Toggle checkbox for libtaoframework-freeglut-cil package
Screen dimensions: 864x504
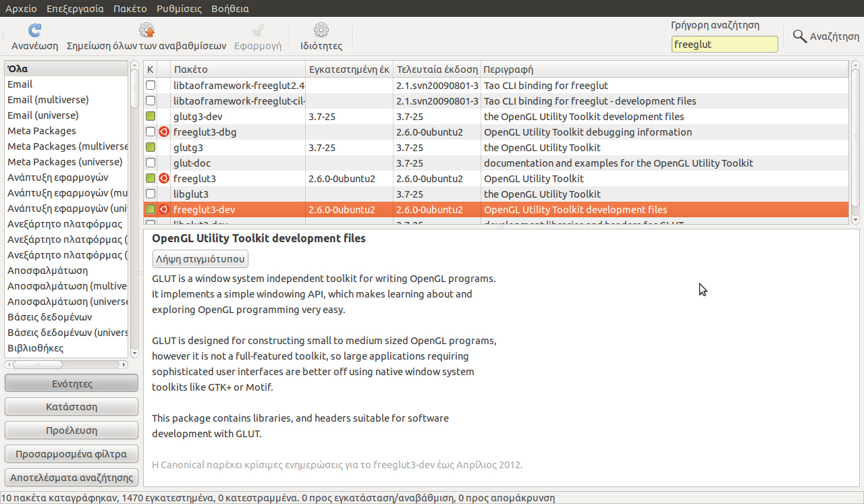point(151,101)
